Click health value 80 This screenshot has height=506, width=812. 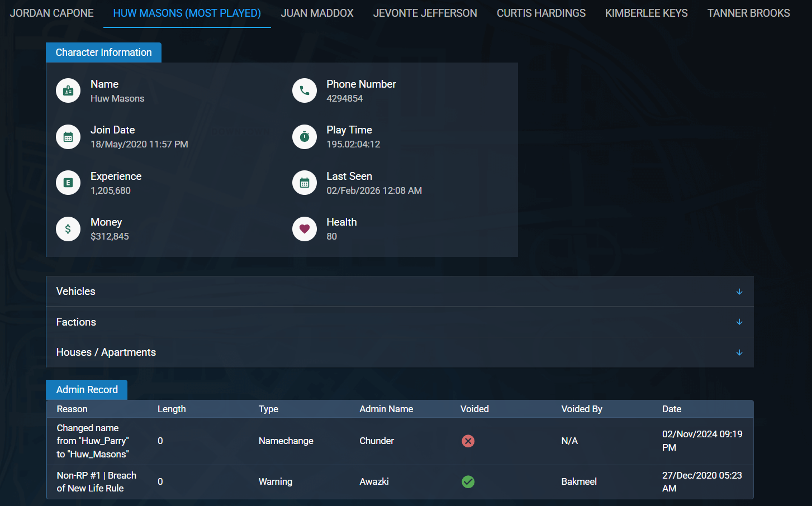click(332, 236)
